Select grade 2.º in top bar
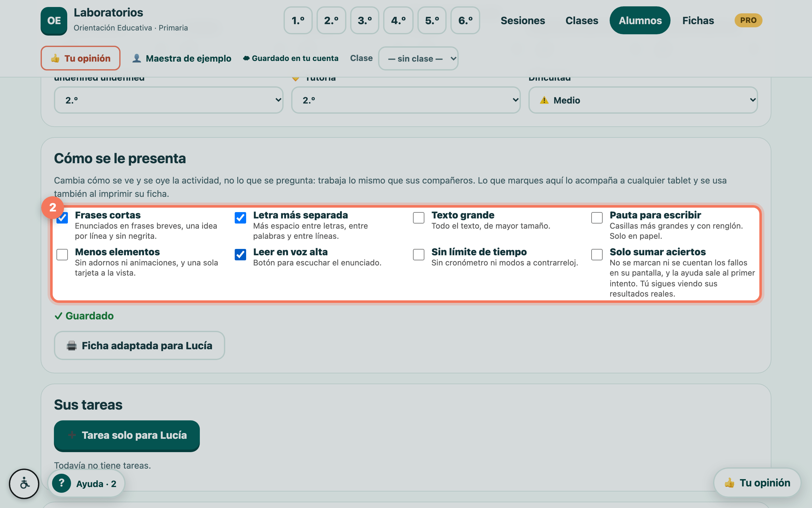 pos(331,21)
